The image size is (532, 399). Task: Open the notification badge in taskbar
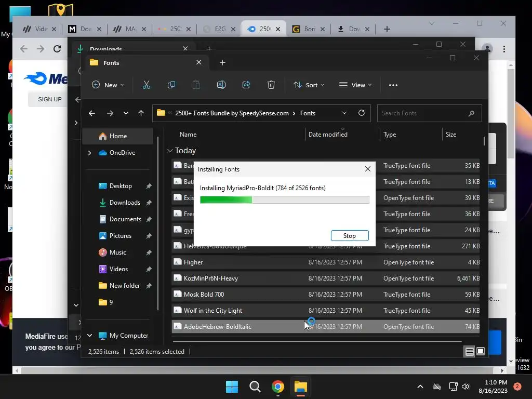pyautogui.click(x=517, y=387)
